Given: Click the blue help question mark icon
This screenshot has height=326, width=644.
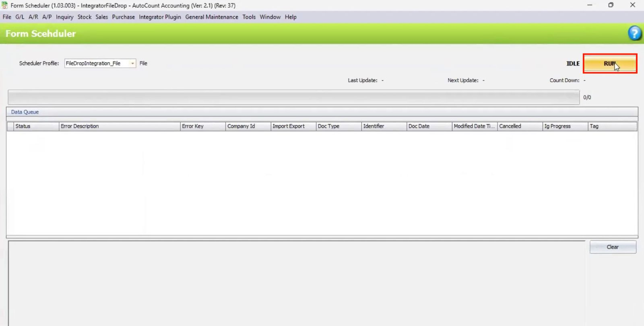Looking at the screenshot, I should [x=634, y=33].
